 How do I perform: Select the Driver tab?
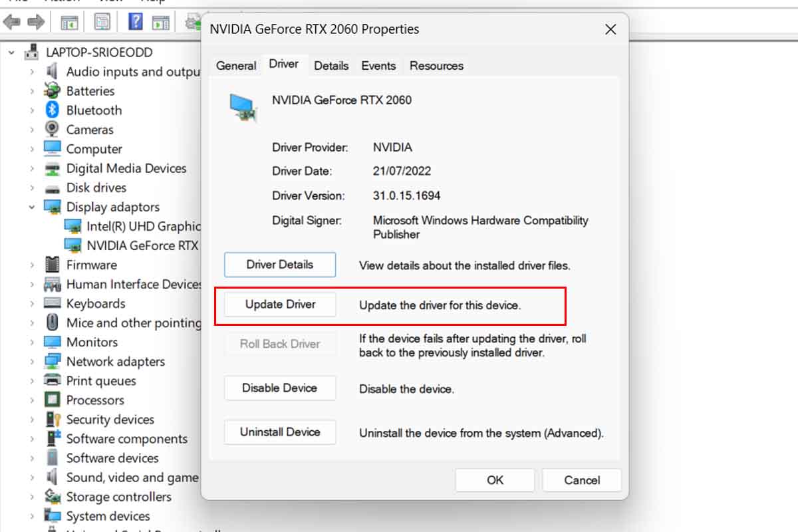284,64
